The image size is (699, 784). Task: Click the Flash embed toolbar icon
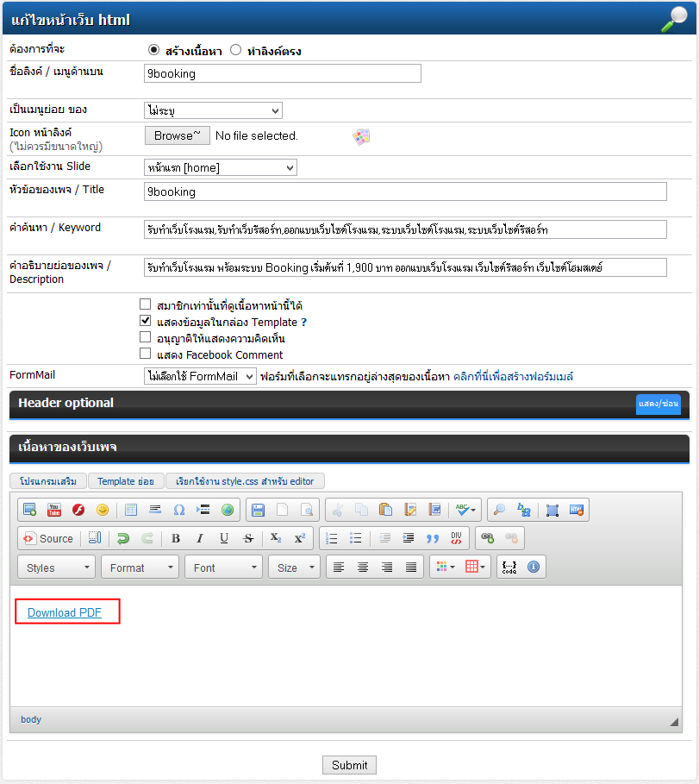tap(78, 510)
